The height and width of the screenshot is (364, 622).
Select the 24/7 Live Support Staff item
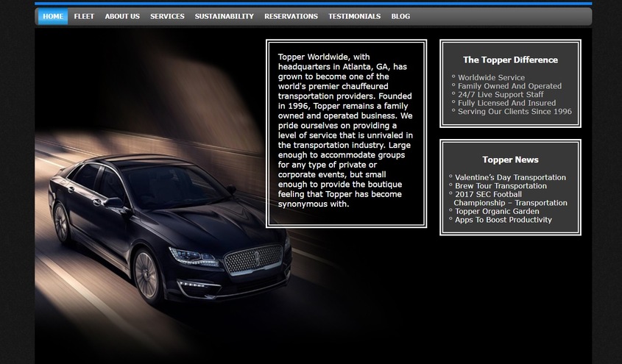(501, 94)
